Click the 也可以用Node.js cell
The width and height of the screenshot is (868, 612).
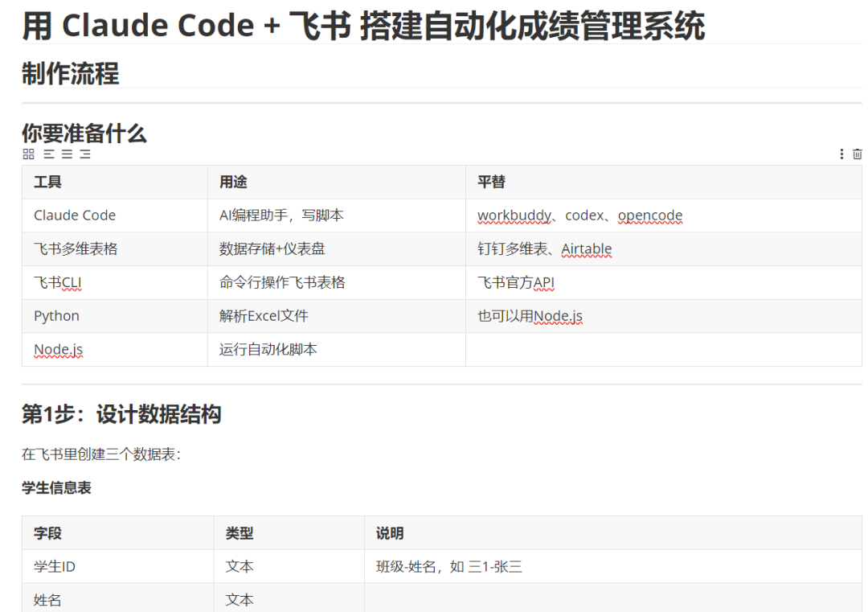pyautogui.click(x=664, y=316)
